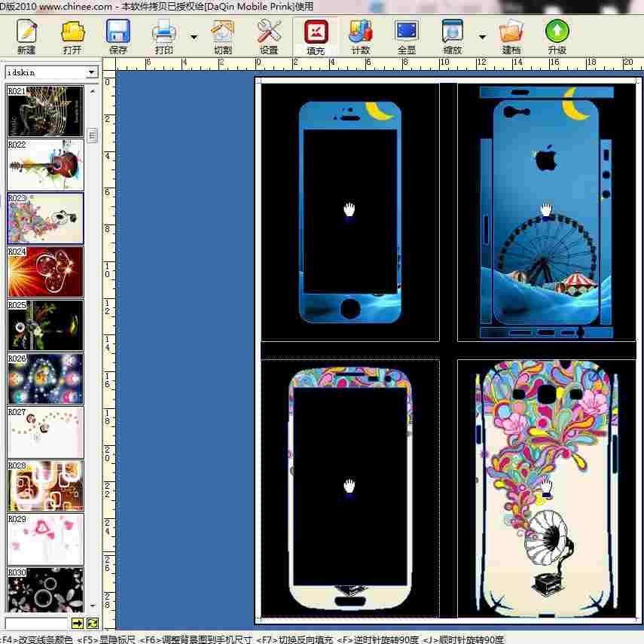Select the R027 white pattern thumbnail
Screen dimensions: 644x644
pyautogui.click(x=45, y=432)
